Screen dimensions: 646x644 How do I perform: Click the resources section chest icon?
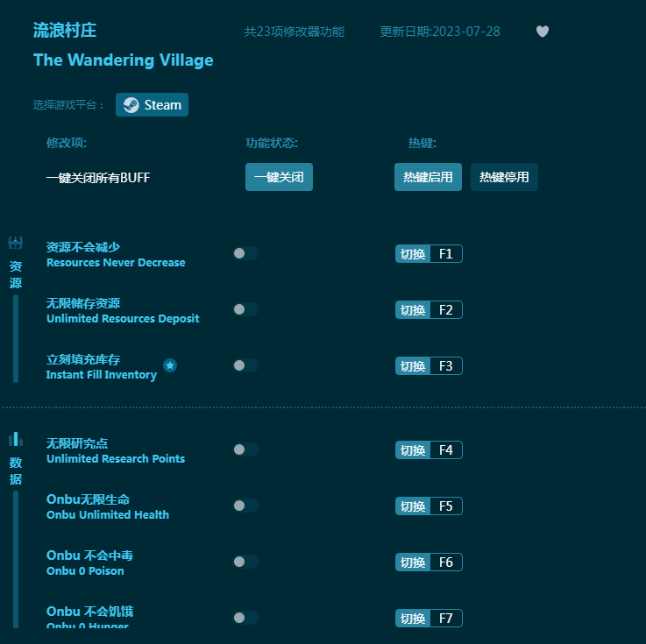coord(16,243)
